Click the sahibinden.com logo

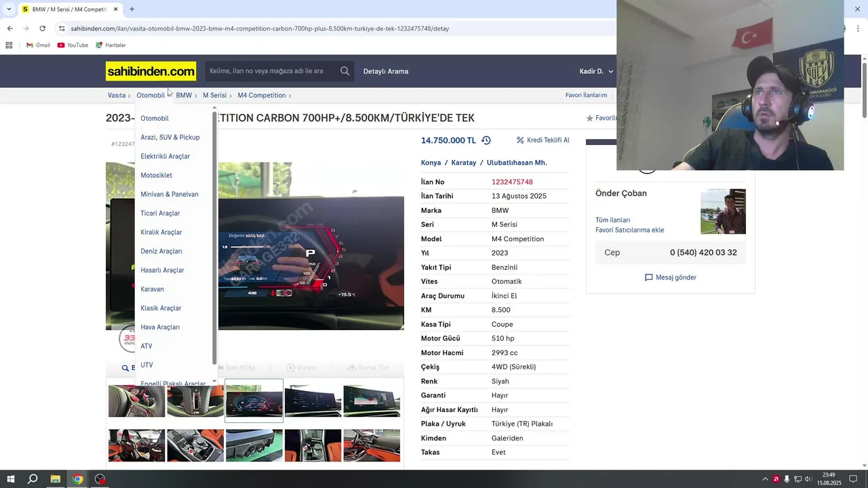pyautogui.click(x=151, y=71)
